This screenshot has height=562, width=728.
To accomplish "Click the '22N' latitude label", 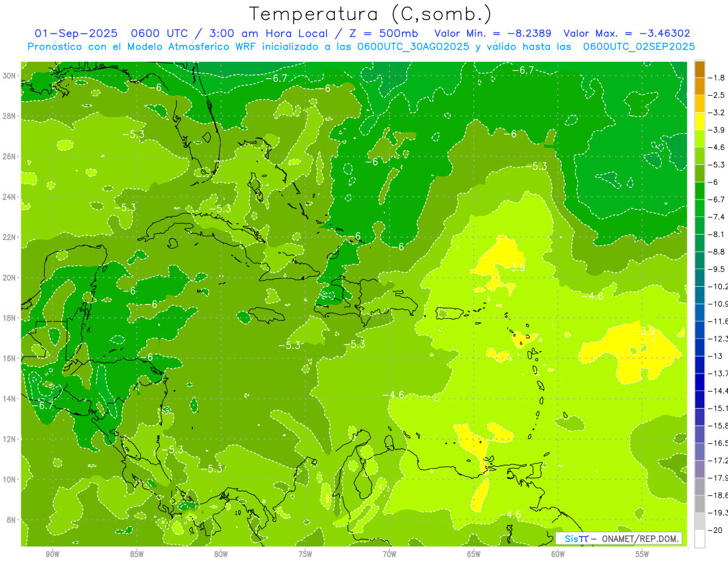I will click(9, 237).
